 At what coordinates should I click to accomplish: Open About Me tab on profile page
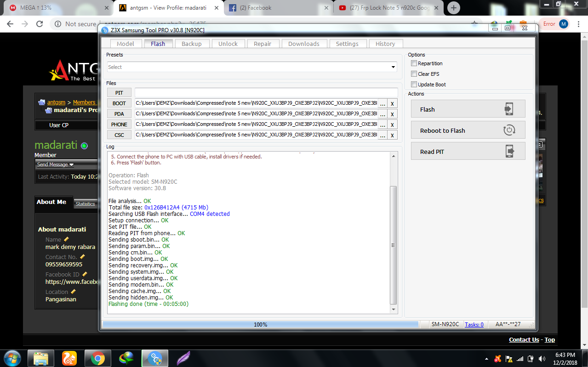[x=51, y=202]
